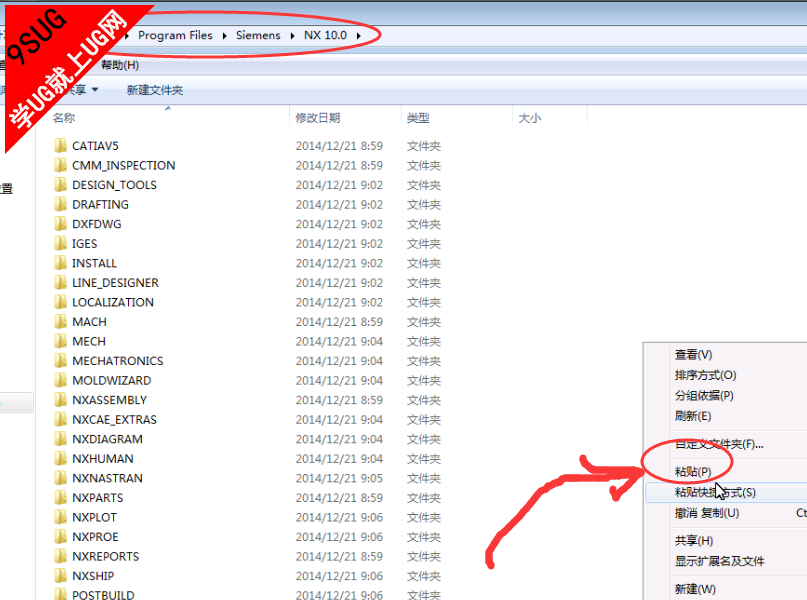Open 新建(W) submenu in context menu
This screenshot has height=600, width=807.
[x=695, y=589]
